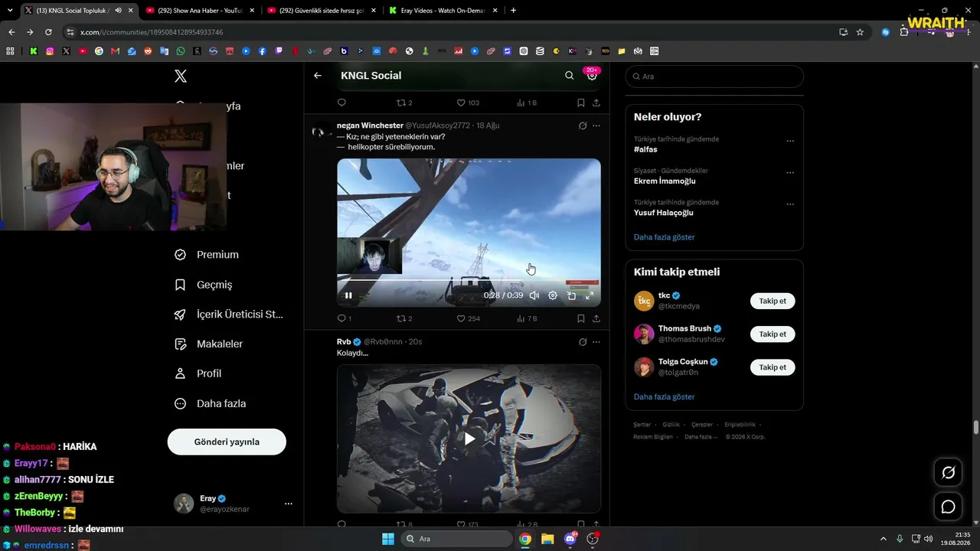Enter fullscreen for the helicopter video
980x551 pixels.
click(x=590, y=295)
